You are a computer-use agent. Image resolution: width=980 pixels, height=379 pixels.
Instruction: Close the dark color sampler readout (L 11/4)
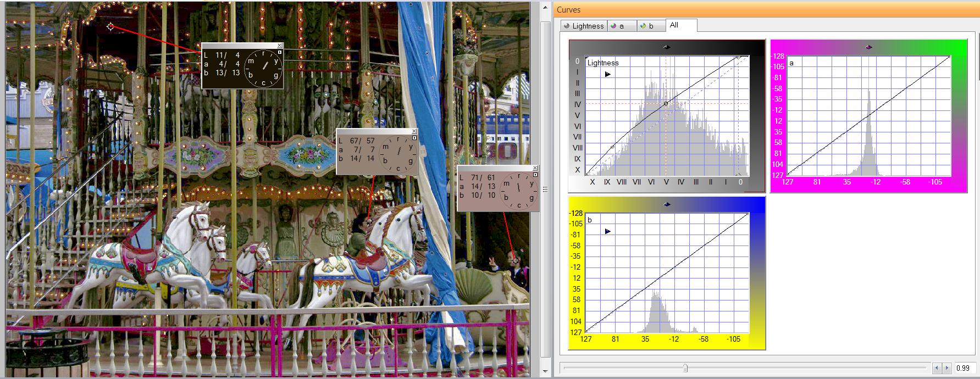pyautogui.click(x=280, y=46)
